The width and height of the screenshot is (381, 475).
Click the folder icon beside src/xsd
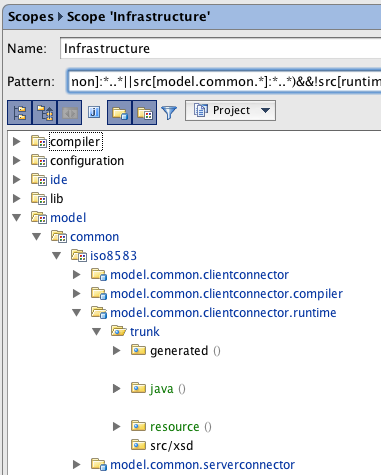(x=138, y=445)
